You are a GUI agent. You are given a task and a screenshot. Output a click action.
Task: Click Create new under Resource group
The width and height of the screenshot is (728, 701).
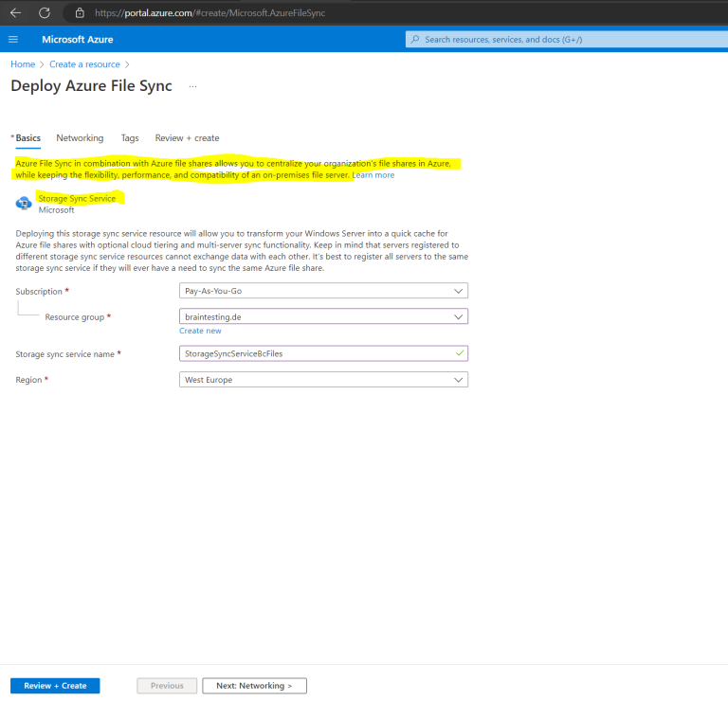click(x=200, y=331)
